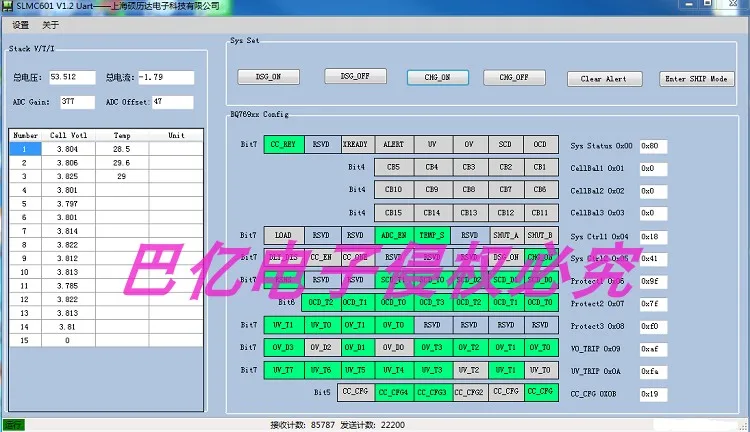
Task: Toggle the CB1 cell balance bit
Action: tap(540, 167)
